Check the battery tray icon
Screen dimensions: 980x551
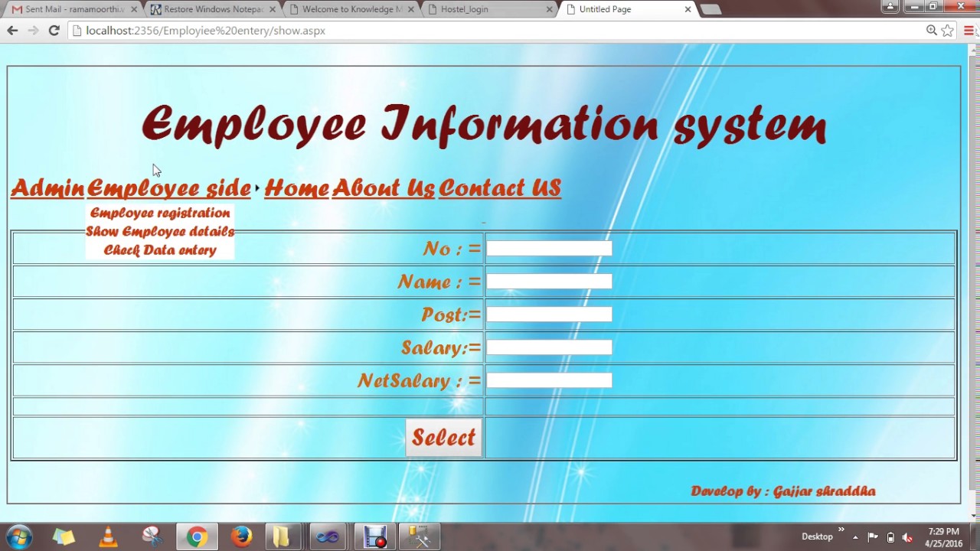[890, 537]
